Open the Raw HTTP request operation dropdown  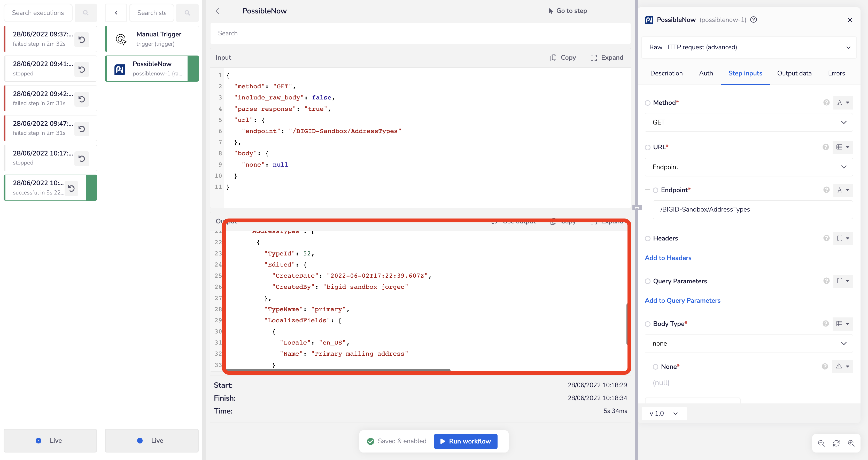click(x=748, y=47)
